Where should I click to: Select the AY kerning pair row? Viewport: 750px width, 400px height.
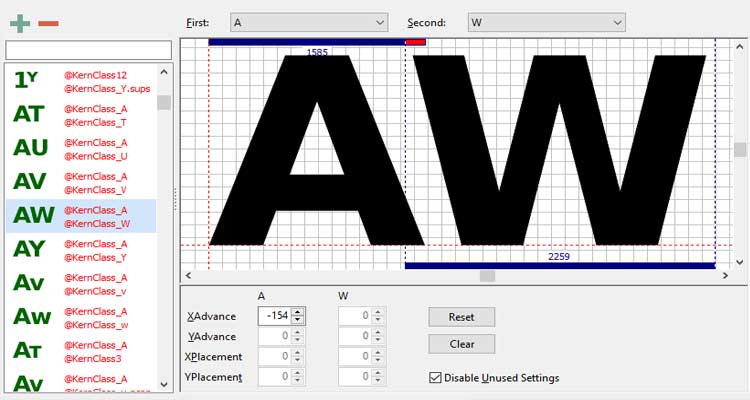click(x=81, y=250)
